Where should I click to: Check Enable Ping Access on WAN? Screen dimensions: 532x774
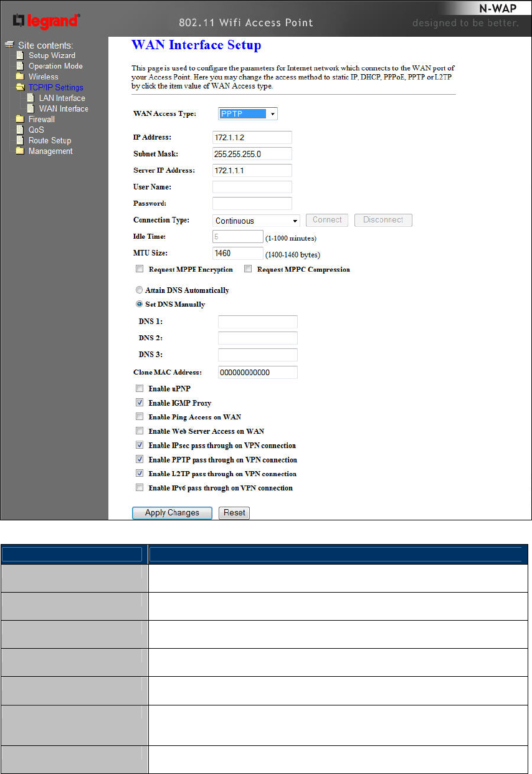[139, 417]
